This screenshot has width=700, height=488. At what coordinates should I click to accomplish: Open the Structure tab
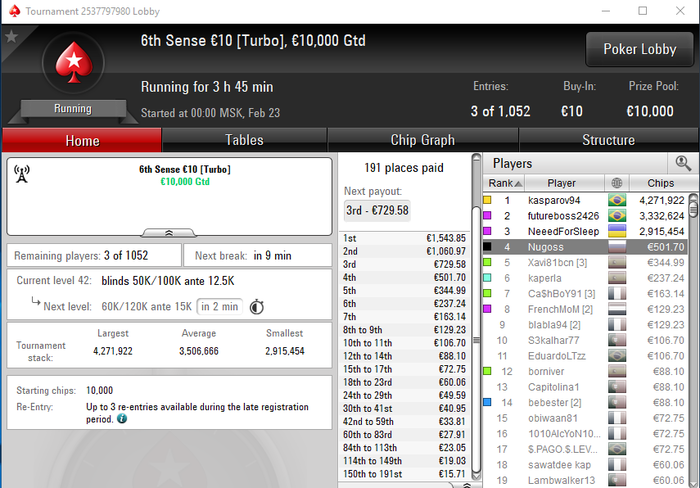pyautogui.click(x=608, y=140)
